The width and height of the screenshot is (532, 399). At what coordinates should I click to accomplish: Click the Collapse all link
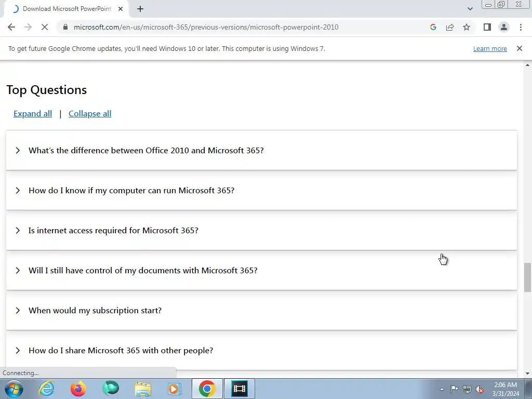tap(90, 114)
